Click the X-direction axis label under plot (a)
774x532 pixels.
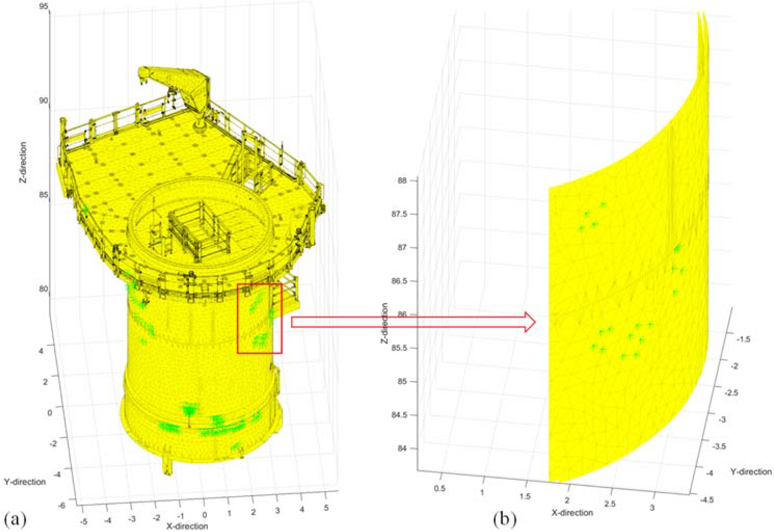187,526
